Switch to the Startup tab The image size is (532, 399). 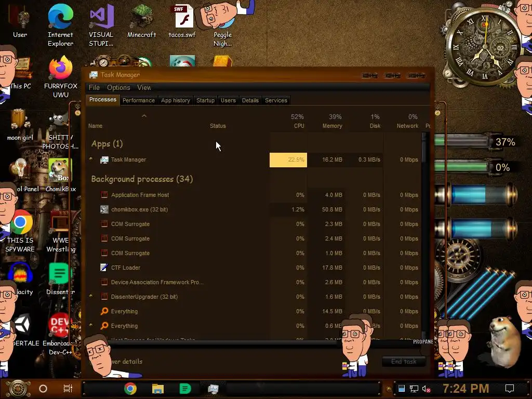pyautogui.click(x=205, y=100)
